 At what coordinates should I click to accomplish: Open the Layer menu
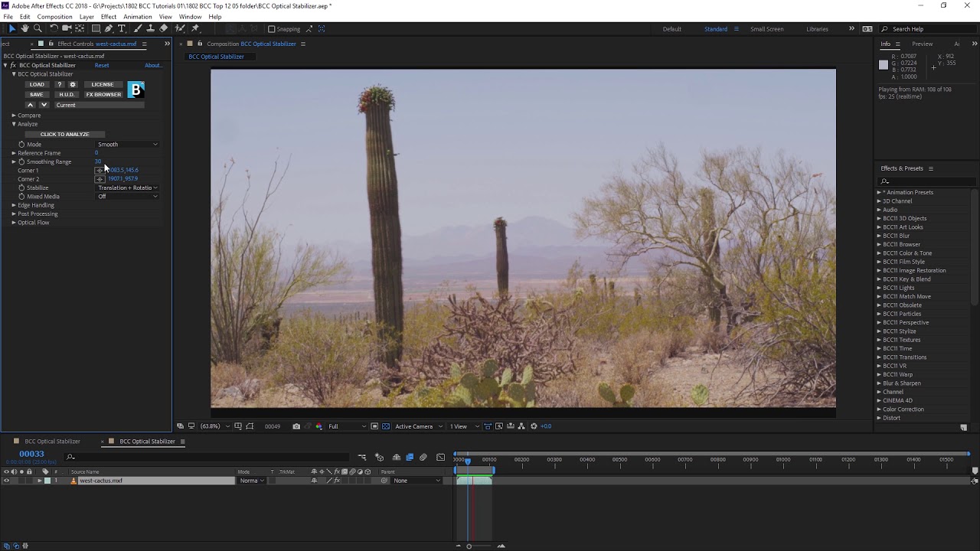87,17
